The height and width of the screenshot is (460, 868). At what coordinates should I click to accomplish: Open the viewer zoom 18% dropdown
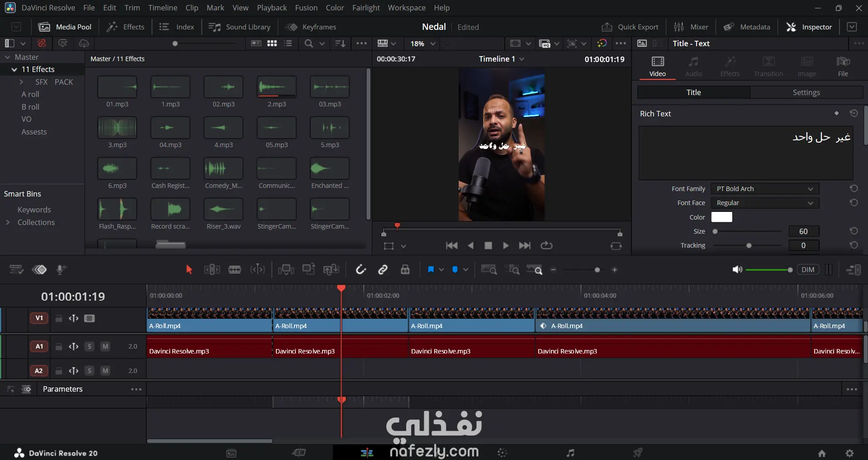[x=423, y=43]
